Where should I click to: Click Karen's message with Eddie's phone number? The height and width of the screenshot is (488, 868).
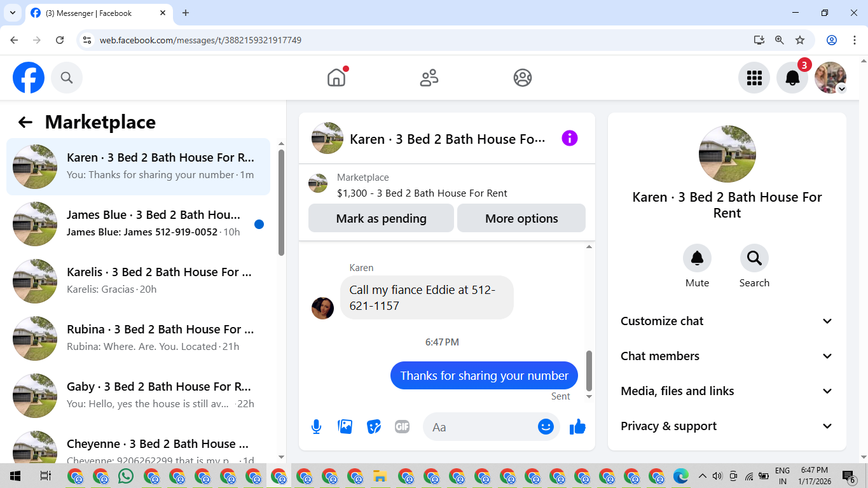point(427,297)
